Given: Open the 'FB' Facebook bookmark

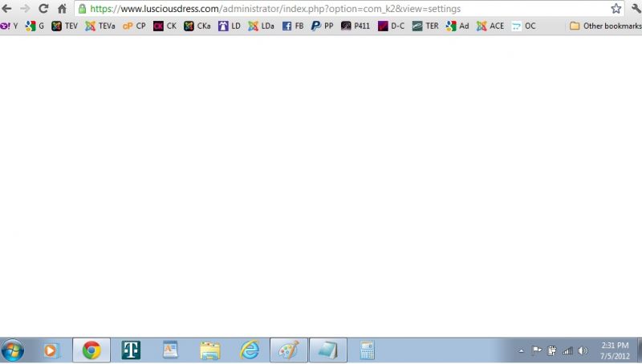Looking at the screenshot, I should coord(293,26).
